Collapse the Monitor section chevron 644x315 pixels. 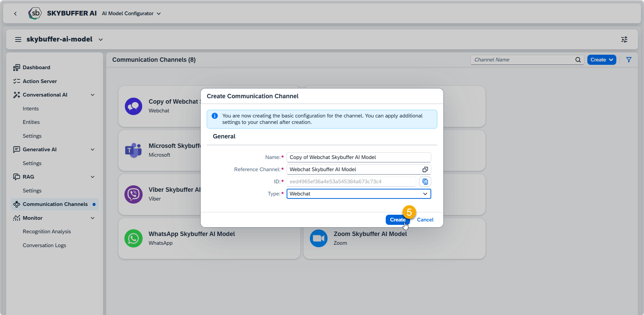click(x=92, y=218)
